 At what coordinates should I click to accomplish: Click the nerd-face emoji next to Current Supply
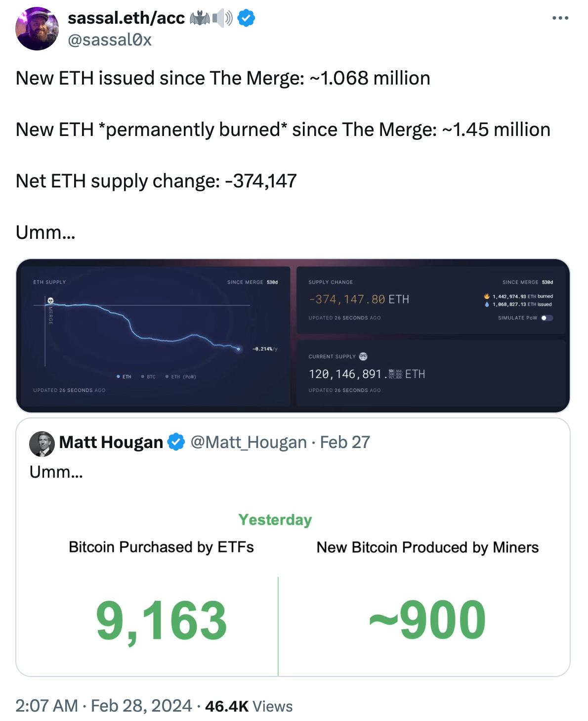click(x=363, y=356)
